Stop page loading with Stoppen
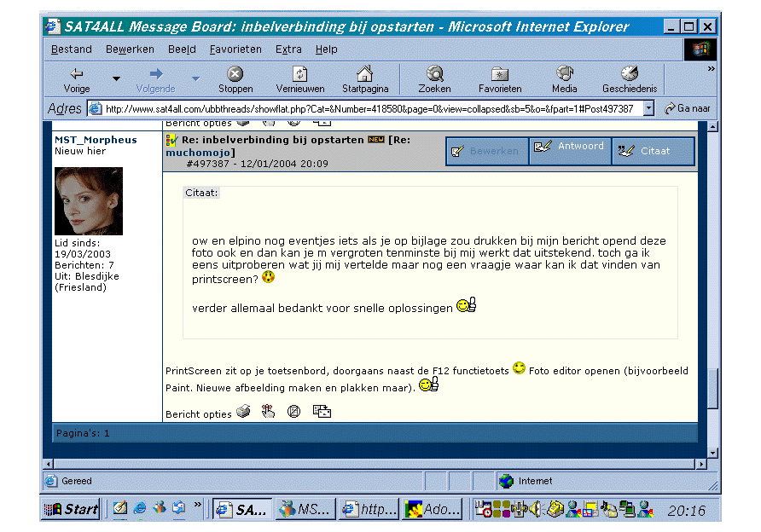761x532 pixels. (235, 80)
